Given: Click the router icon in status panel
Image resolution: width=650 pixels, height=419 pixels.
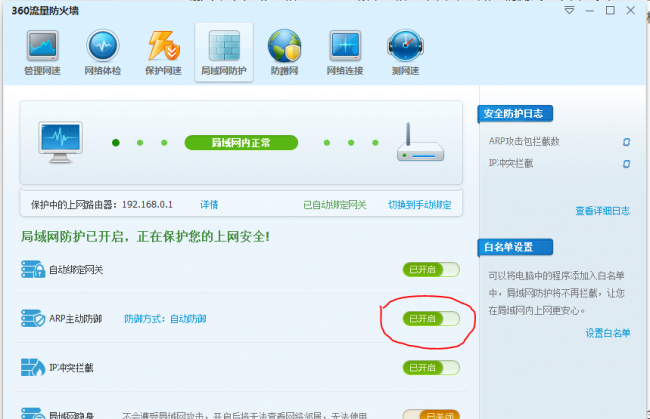Looking at the screenshot, I should pyautogui.click(x=420, y=142).
